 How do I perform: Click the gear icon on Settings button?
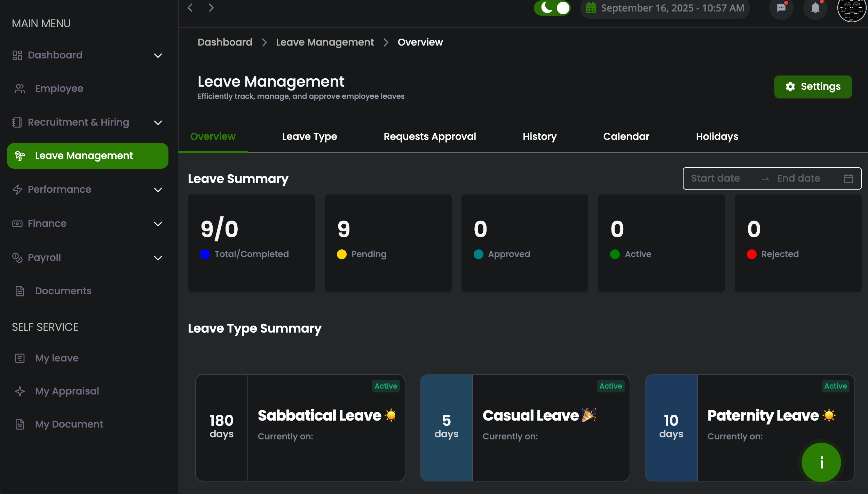(x=790, y=87)
